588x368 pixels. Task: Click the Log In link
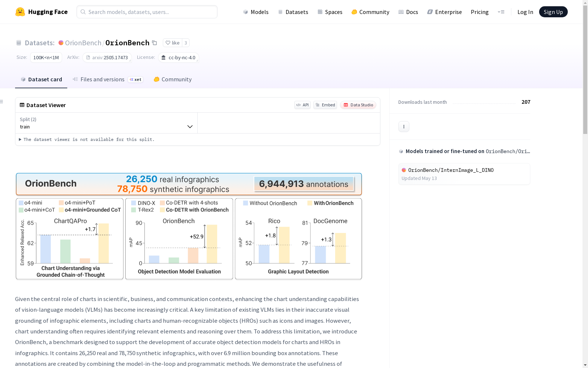pos(525,12)
